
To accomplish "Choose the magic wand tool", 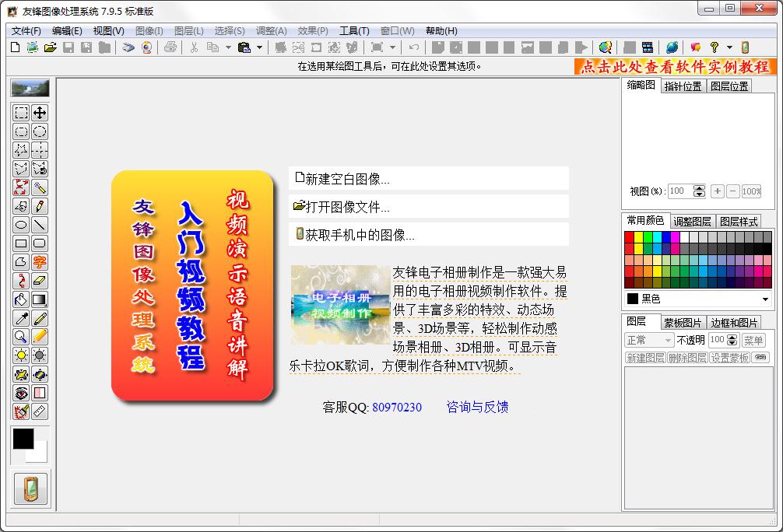I will click(40, 187).
